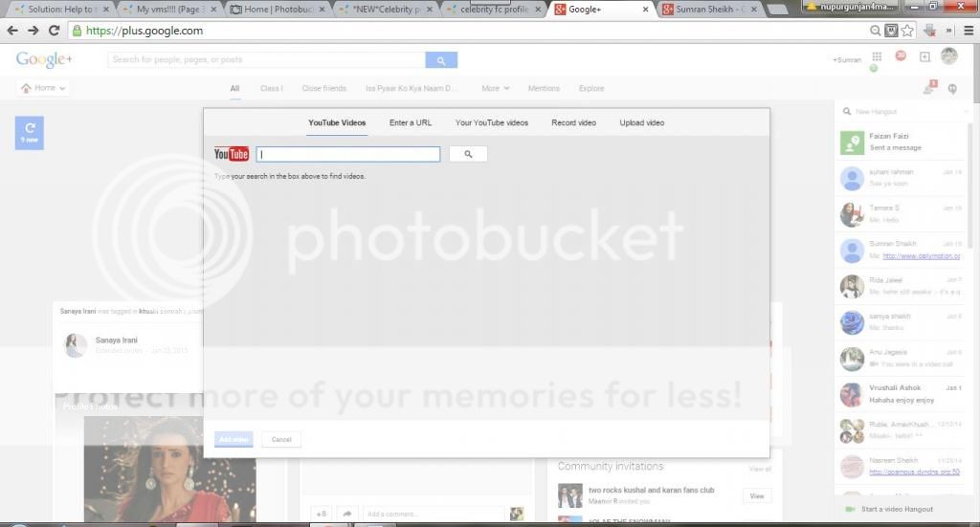Open the Faizan Faizi hangout conversation

coord(900,143)
